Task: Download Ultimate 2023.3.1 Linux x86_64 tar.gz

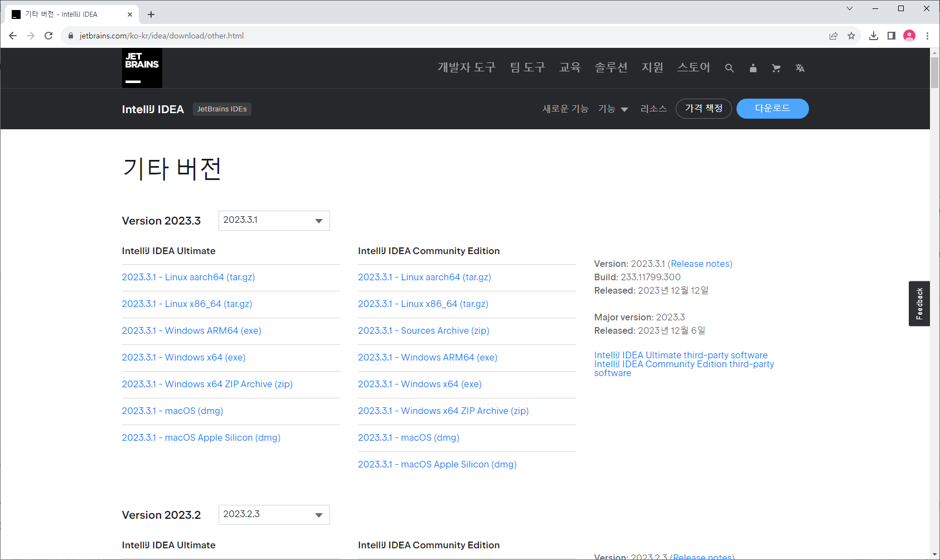Action: pyautogui.click(x=187, y=304)
